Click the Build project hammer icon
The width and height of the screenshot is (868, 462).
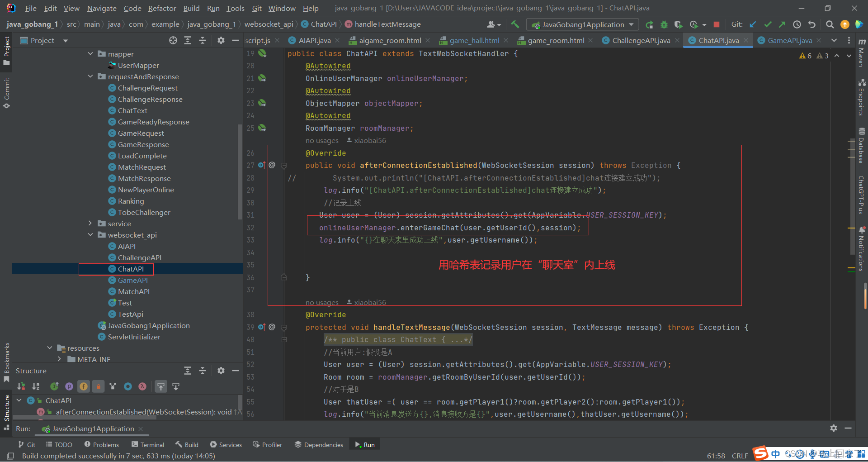[515, 24]
